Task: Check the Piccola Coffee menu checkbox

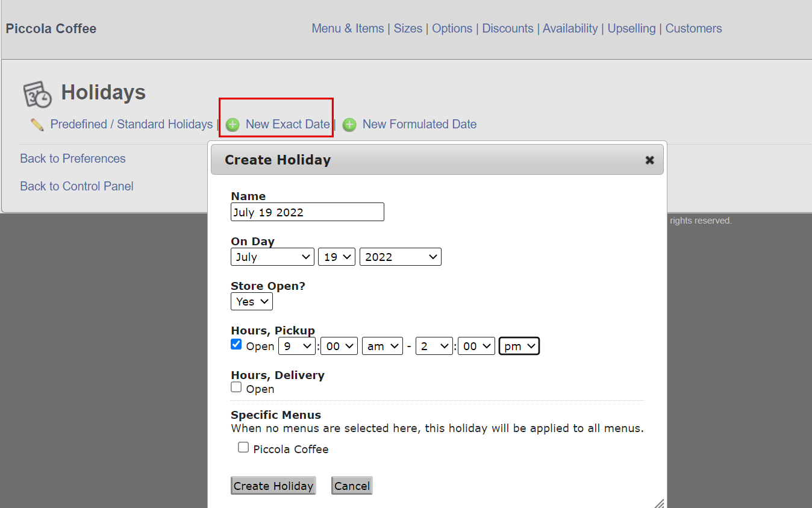Action: point(243,447)
